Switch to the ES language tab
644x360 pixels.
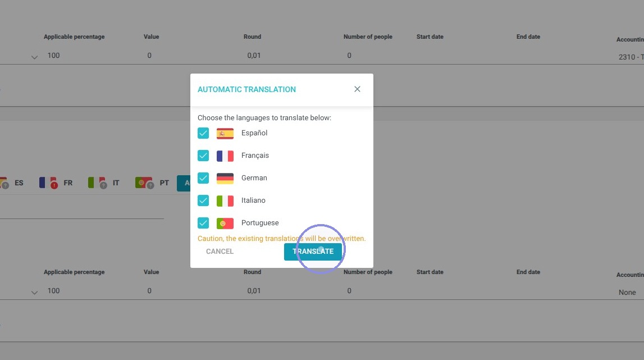[11, 183]
